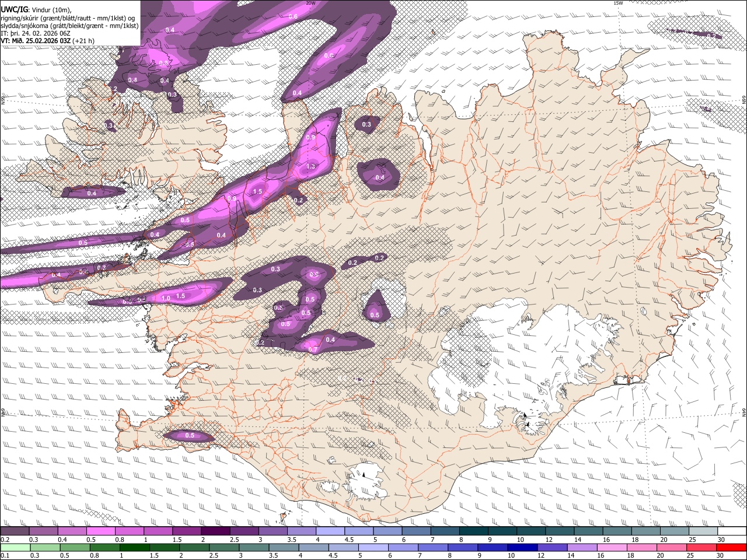Click the bright pink top-row swatch starting at 0.5
The image size is (747, 560).
(x=102, y=531)
